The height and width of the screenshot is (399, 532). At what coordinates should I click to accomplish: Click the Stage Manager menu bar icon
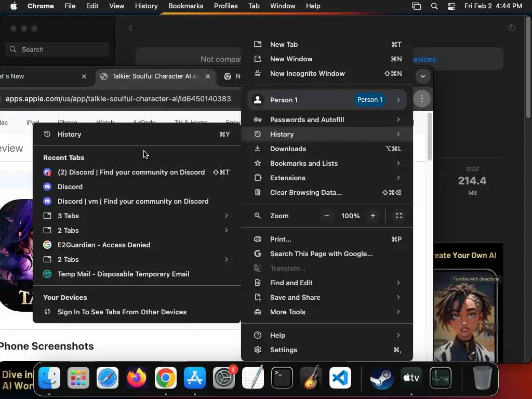(416, 6)
